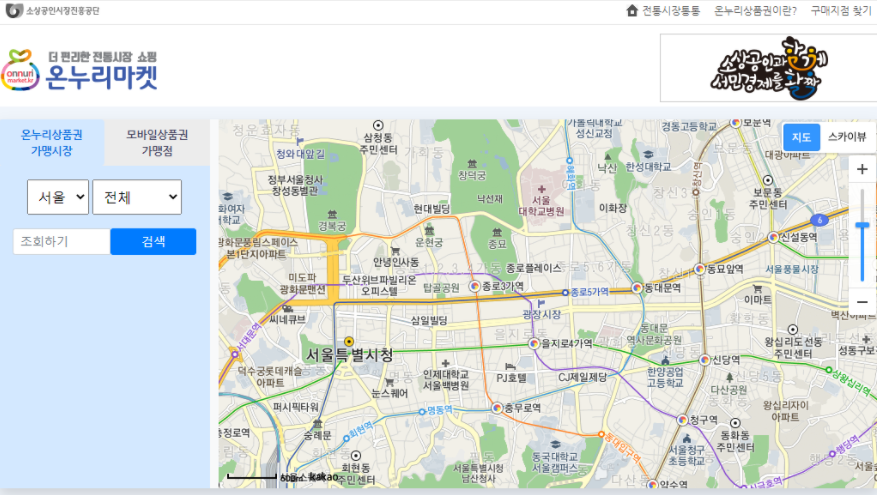The image size is (877, 495).
Task: Click the 명동역 station marker
Action: 422,412
